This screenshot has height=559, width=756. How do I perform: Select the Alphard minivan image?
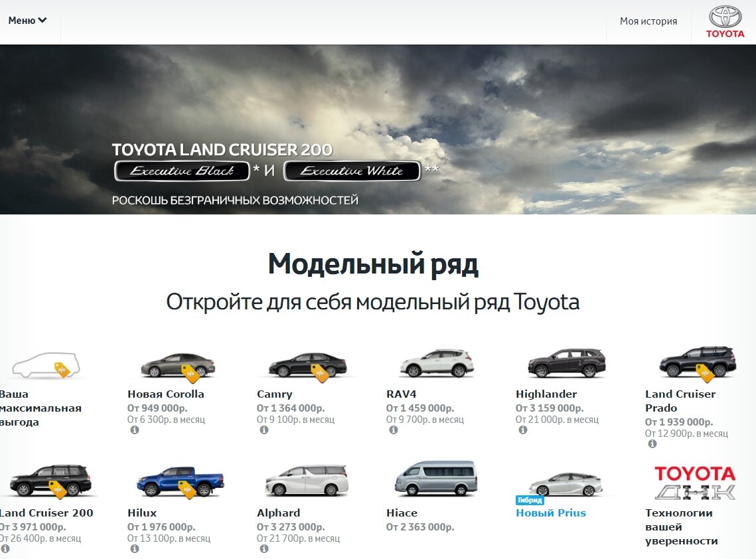[x=307, y=481]
